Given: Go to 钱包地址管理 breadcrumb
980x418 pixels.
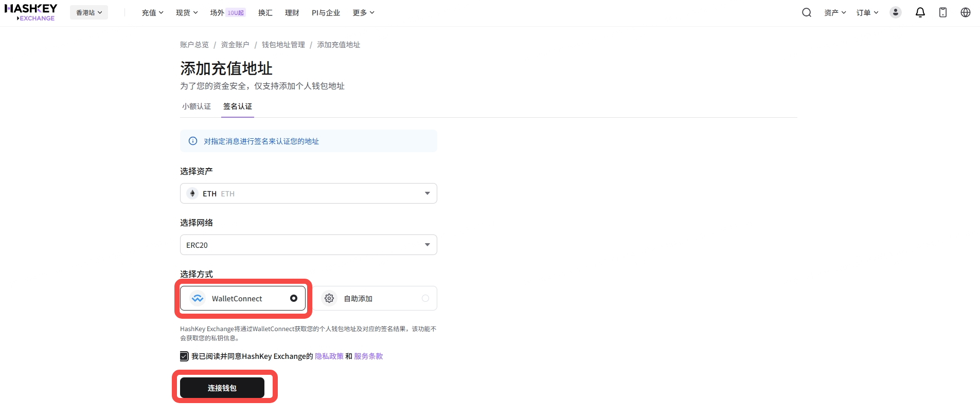Looking at the screenshot, I should 283,45.
